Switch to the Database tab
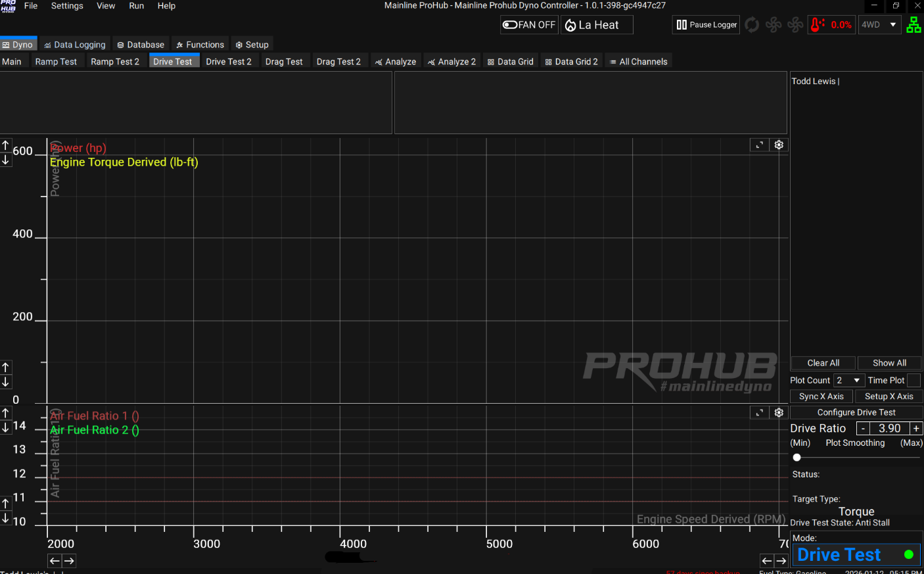Image resolution: width=924 pixels, height=574 pixels. [141, 45]
